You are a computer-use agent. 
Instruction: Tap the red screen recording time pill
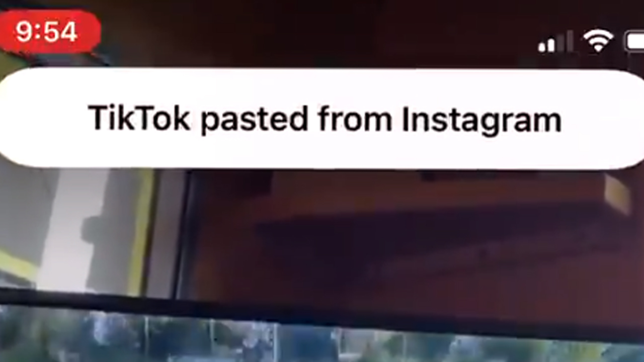49,32
